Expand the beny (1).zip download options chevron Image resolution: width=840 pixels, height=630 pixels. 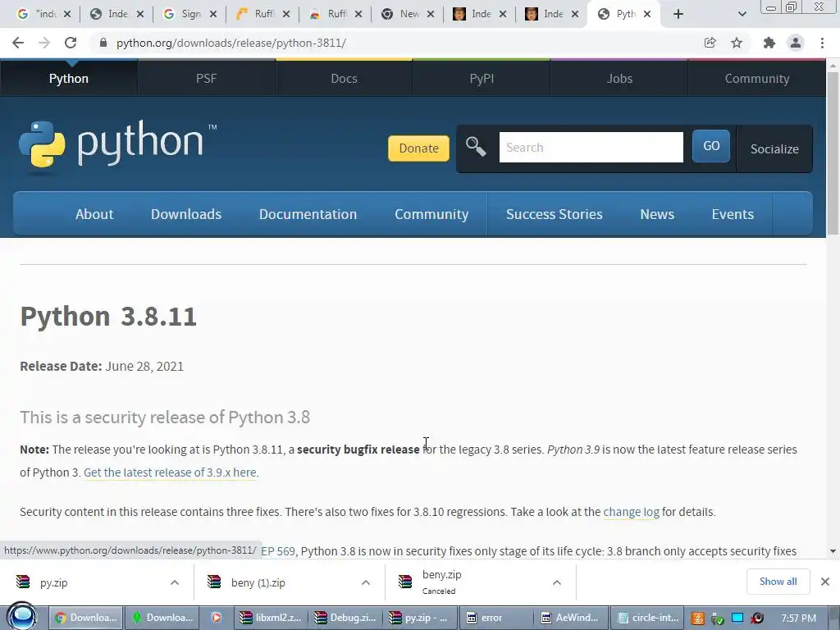(366, 582)
